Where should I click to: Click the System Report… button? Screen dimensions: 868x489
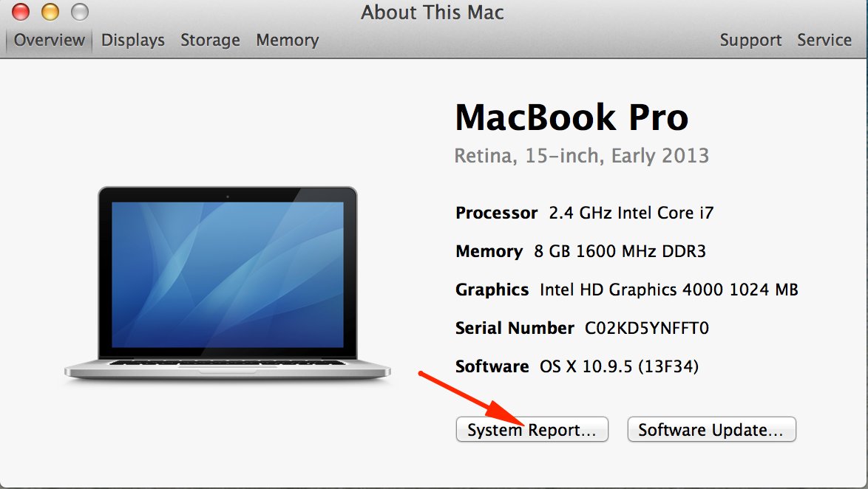(x=532, y=430)
